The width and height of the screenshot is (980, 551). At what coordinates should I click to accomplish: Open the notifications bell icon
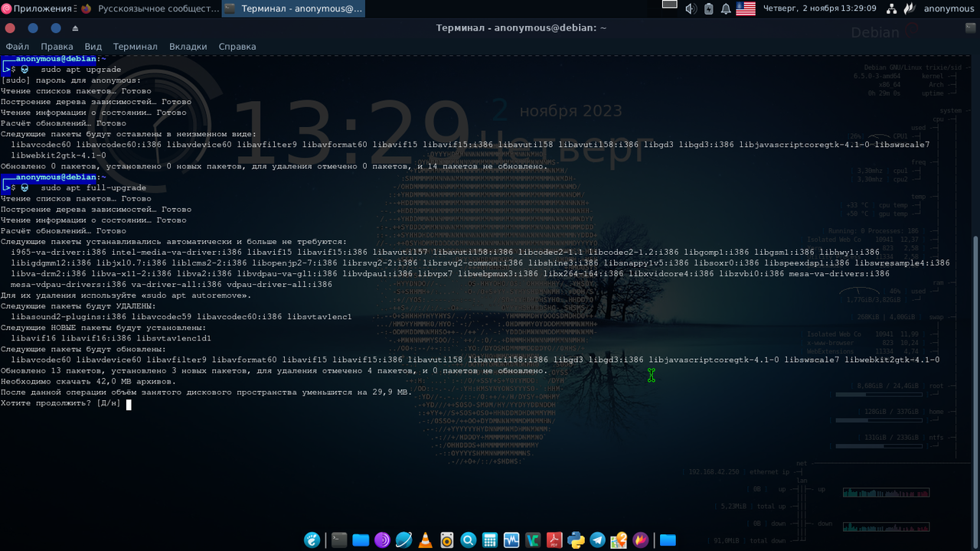coord(726,8)
